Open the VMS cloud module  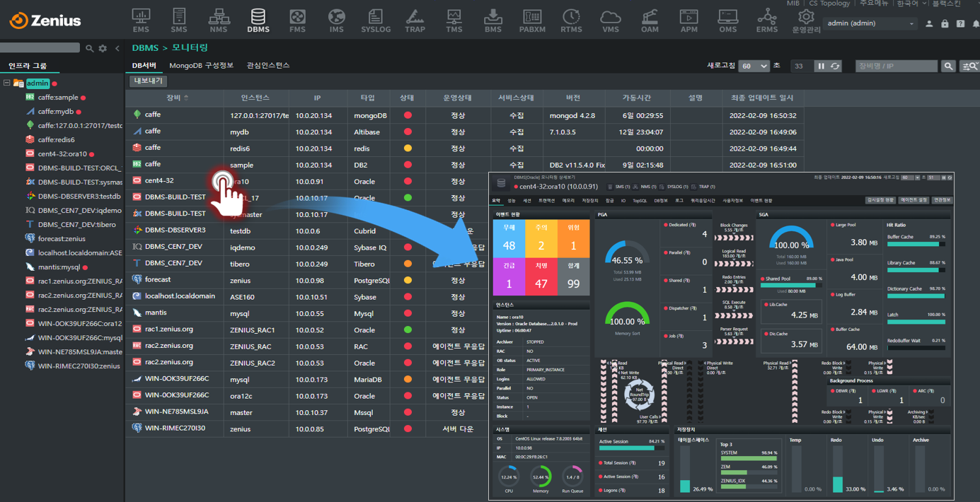click(610, 21)
